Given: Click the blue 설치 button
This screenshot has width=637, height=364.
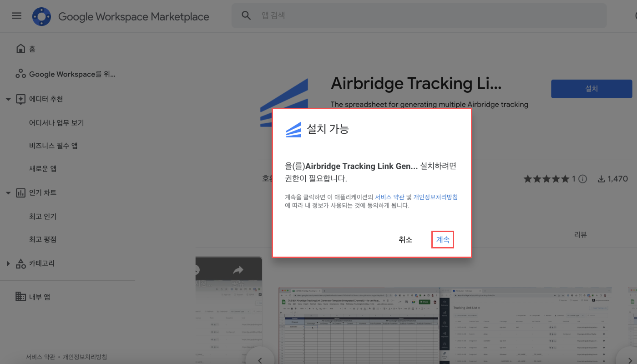Looking at the screenshot, I should pos(591,89).
